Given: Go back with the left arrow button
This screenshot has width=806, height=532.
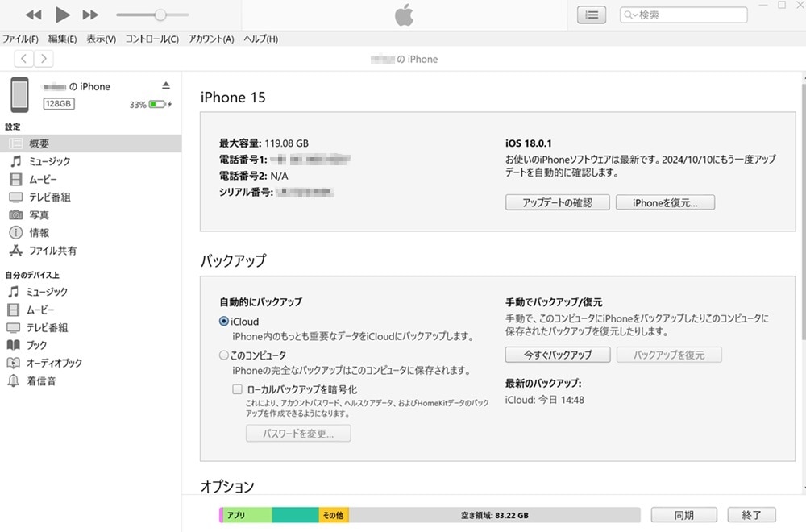Looking at the screenshot, I should tap(24, 58).
